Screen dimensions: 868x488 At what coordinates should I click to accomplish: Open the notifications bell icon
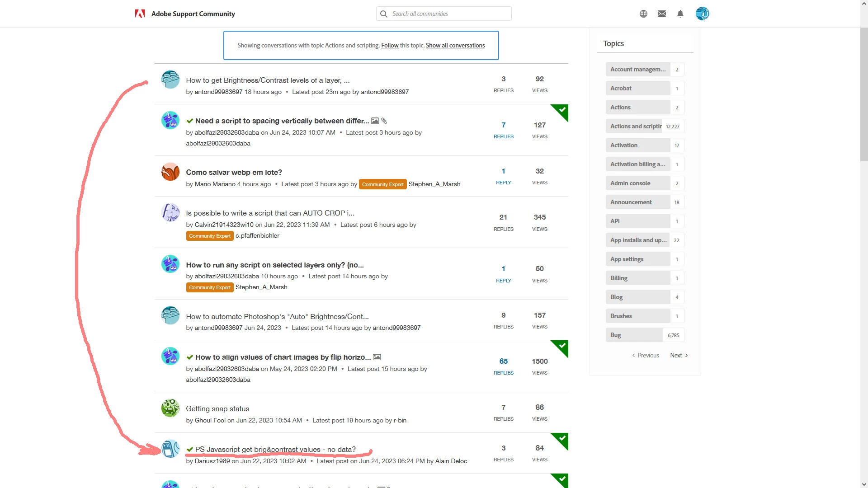(680, 14)
